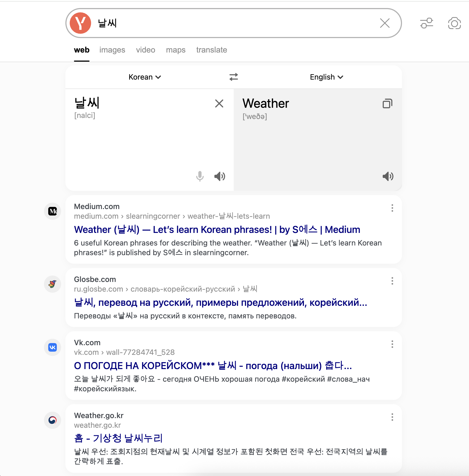Screen dimensions: 469x476
Task: Open the three-dot menu on the Vk.com result
Action: tap(392, 344)
